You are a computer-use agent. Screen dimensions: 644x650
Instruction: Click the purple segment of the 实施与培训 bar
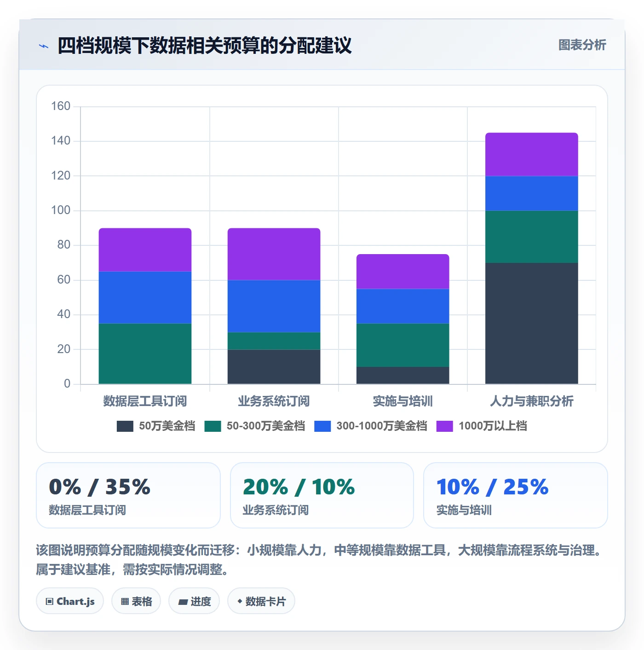click(402, 272)
